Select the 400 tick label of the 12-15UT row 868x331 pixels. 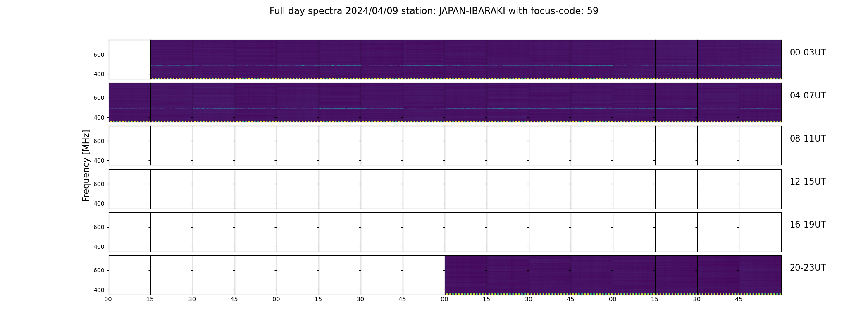[x=99, y=204]
